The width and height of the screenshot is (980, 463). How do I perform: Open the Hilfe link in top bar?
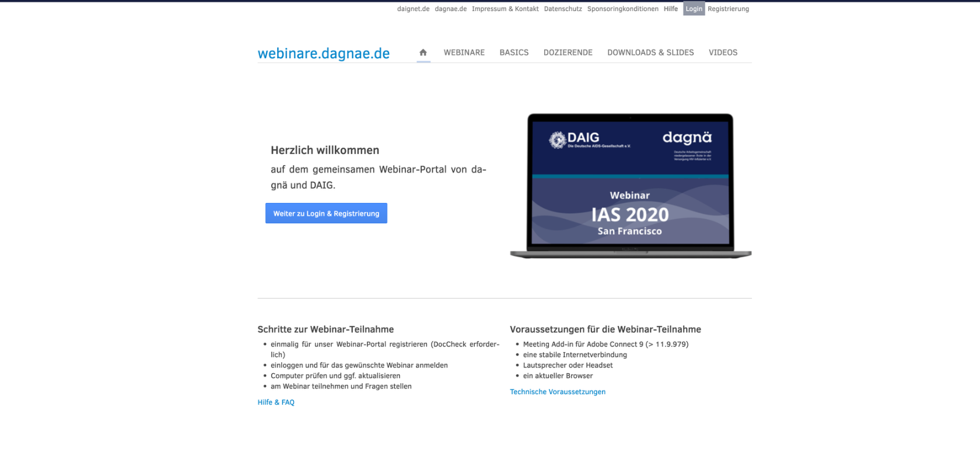(670, 9)
